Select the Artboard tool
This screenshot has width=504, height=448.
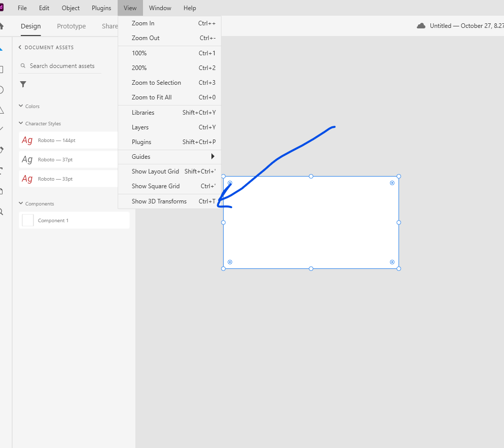pos(2,191)
